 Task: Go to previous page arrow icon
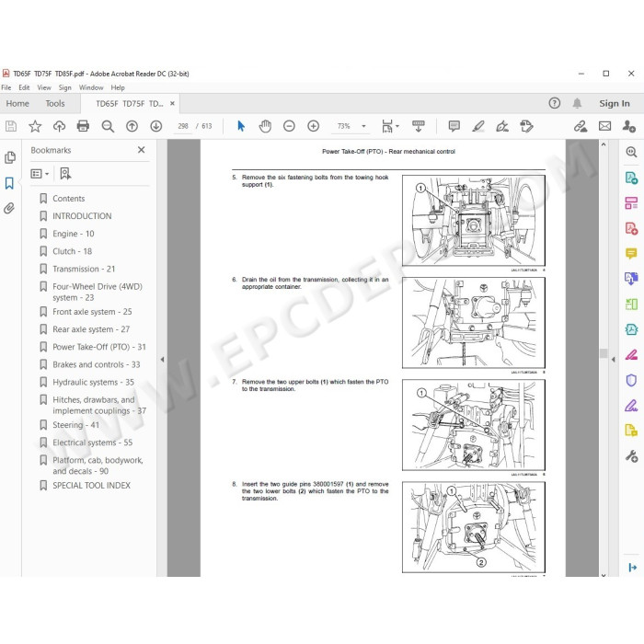(132, 126)
